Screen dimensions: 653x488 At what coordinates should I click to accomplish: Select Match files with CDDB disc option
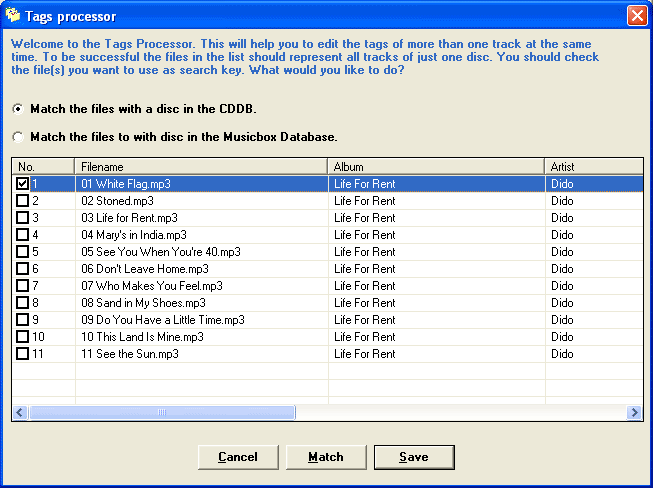18,108
